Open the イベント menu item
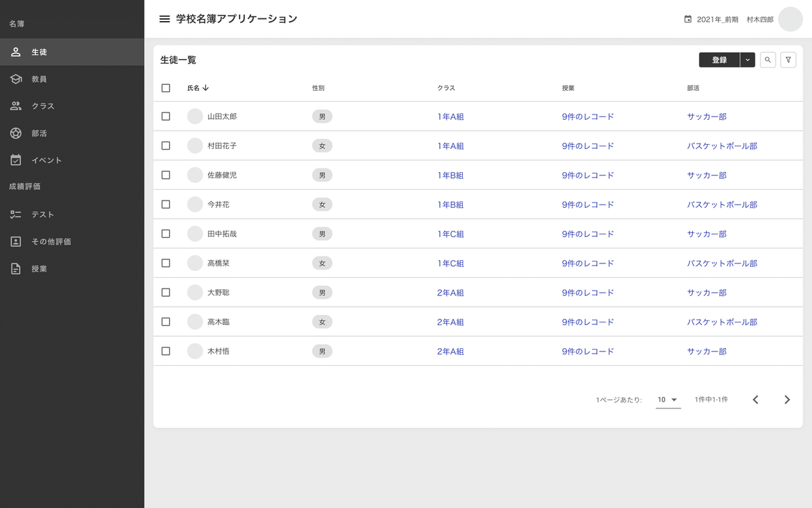This screenshot has width=812, height=508. pyautogui.click(x=72, y=161)
